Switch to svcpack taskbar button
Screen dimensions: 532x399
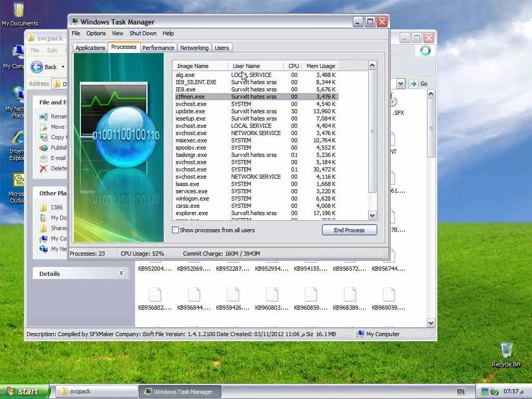96,392
